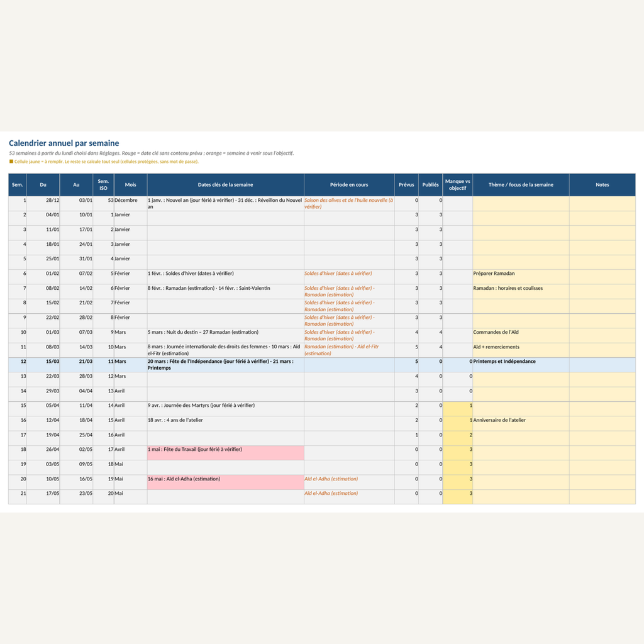This screenshot has height=644, width=644.
Task: Select the 'Décembre' month cell
Action: [x=131, y=203]
